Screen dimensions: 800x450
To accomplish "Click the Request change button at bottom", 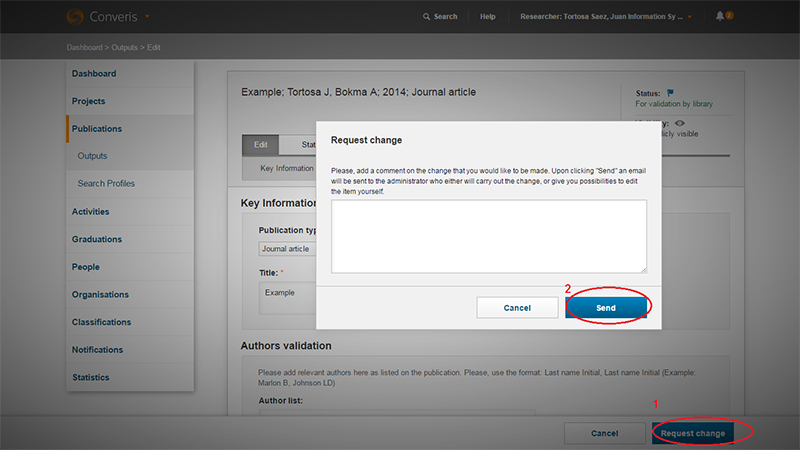I will point(692,433).
